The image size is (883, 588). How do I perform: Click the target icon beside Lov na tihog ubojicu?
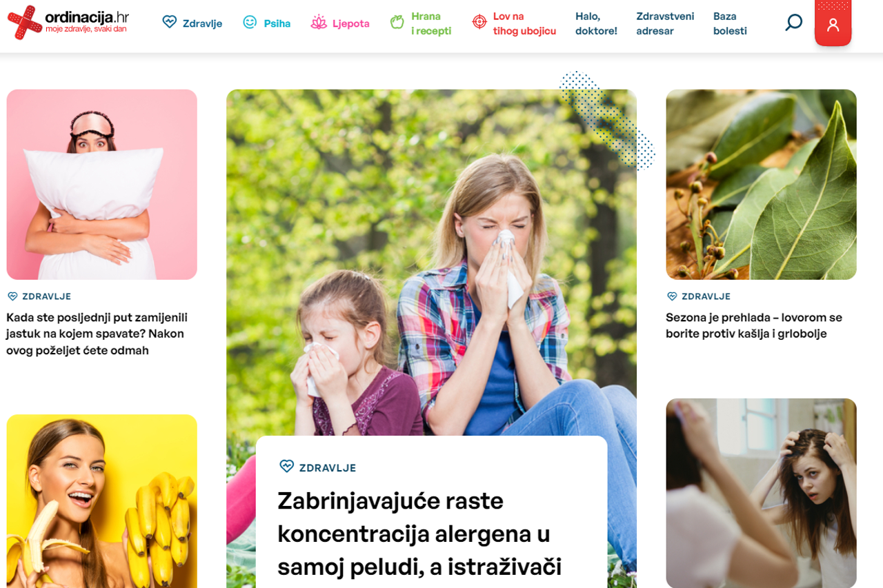coord(479,22)
